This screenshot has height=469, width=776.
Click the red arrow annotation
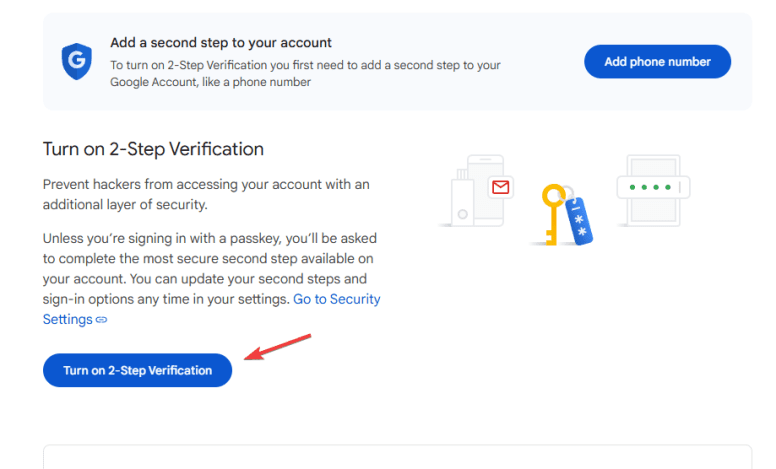pos(280,347)
